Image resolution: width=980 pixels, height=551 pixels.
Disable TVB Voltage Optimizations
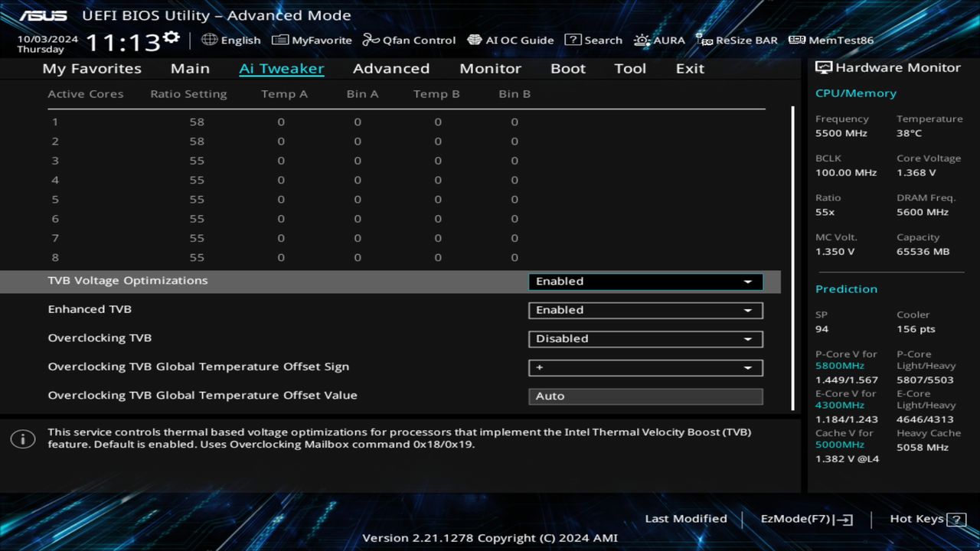pyautogui.click(x=645, y=281)
